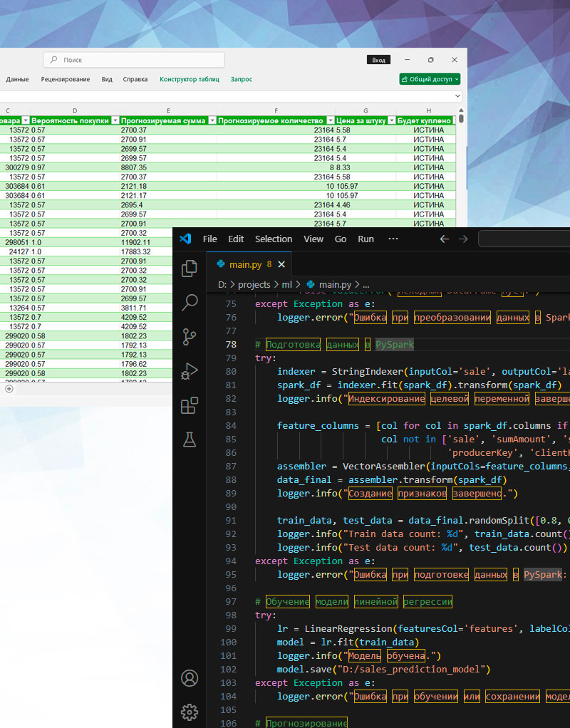Open the Manage gear icon
570x728 pixels.
(x=189, y=712)
